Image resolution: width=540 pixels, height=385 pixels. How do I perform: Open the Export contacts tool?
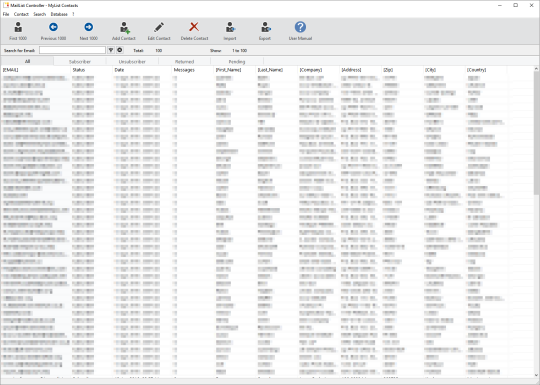[265, 27]
